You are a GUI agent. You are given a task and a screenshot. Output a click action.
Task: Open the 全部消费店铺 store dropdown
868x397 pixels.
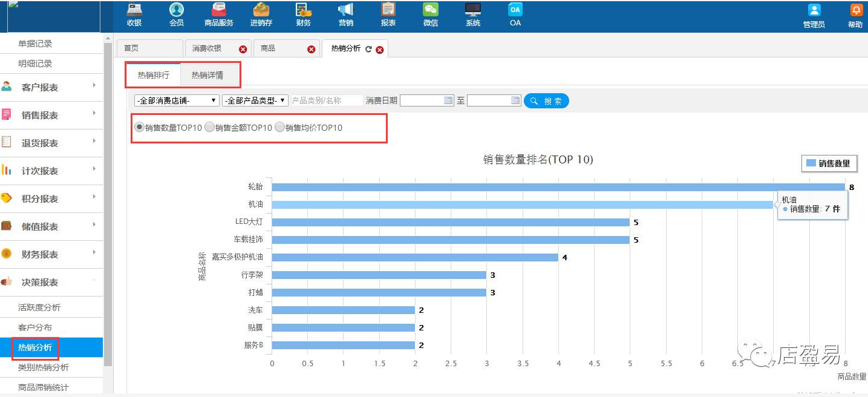pos(177,100)
